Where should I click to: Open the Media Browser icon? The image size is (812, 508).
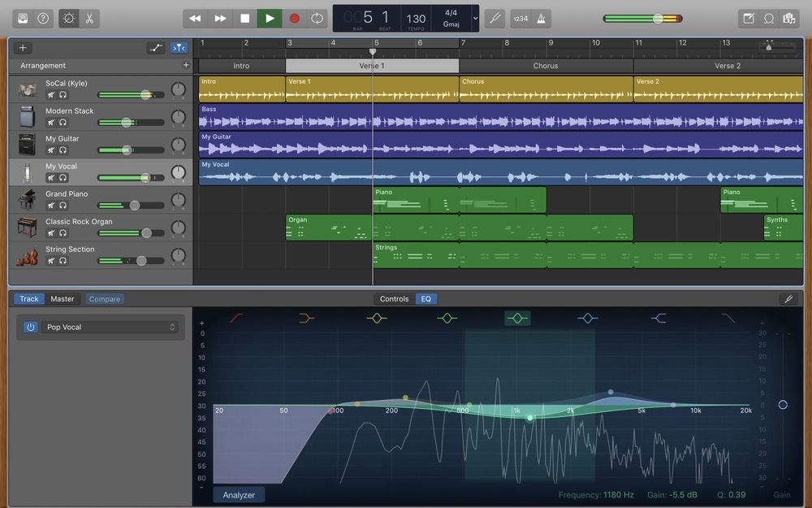click(x=788, y=18)
